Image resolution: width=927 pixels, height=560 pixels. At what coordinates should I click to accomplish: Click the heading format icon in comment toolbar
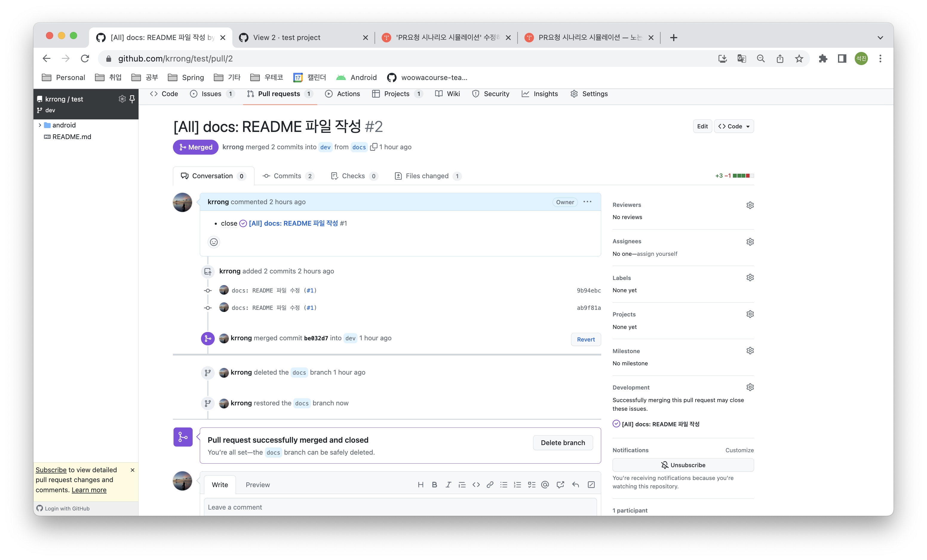420,485
